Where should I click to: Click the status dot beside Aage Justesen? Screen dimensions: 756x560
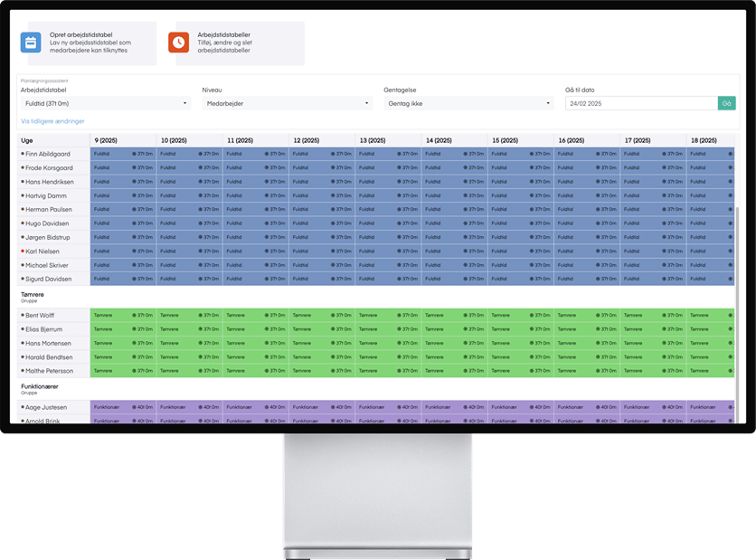(x=22, y=408)
